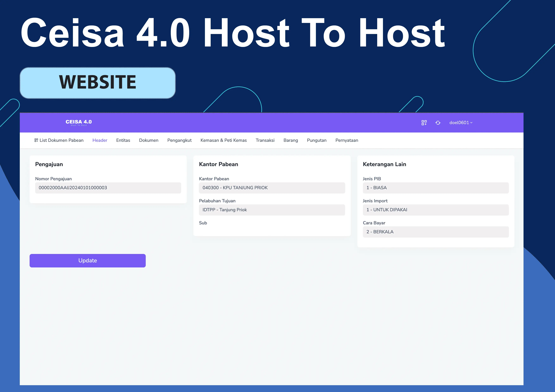Click the Update button
Image resolution: width=555 pixels, height=392 pixels.
point(87,261)
